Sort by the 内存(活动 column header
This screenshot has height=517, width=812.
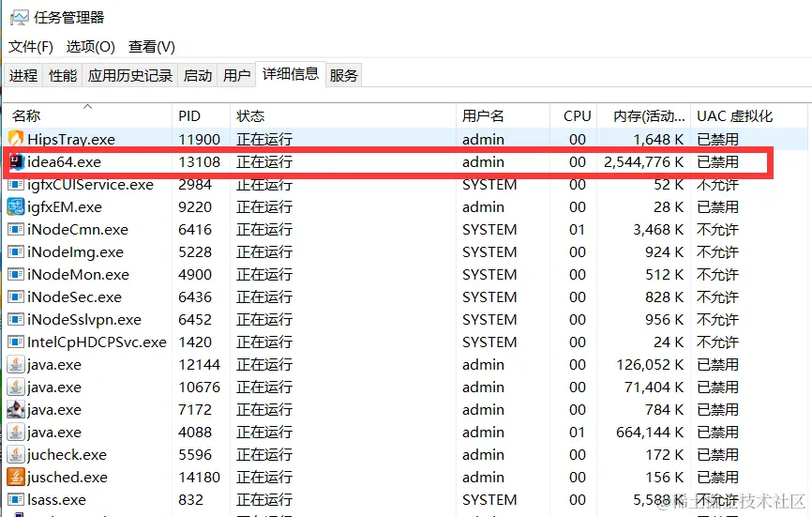[644, 115]
